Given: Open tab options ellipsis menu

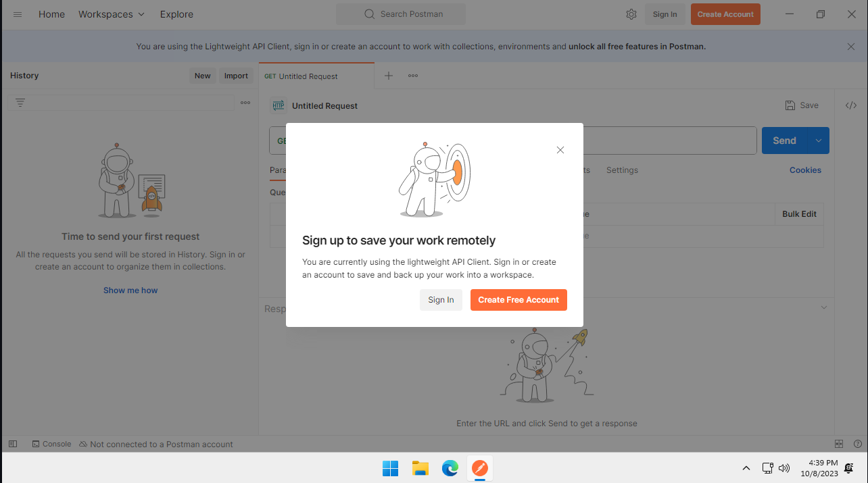Looking at the screenshot, I should pyautogui.click(x=412, y=76).
